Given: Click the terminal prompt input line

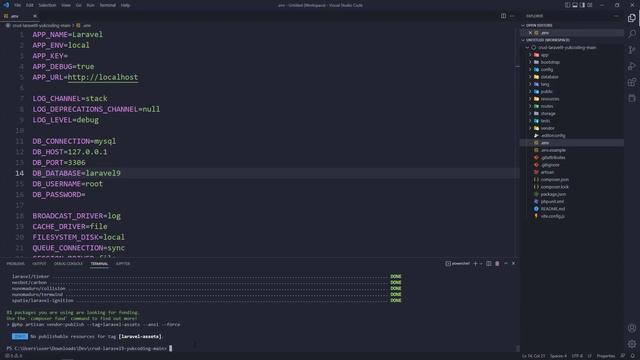Looking at the screenshot, I should tap(89, 349).
